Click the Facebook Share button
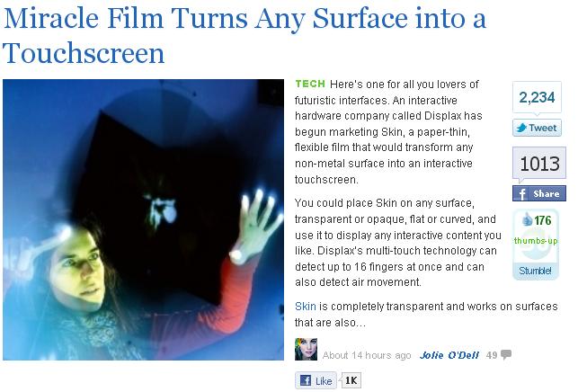Image resolution: width=578 pixels, height=392 pixels. pos(539,193)
